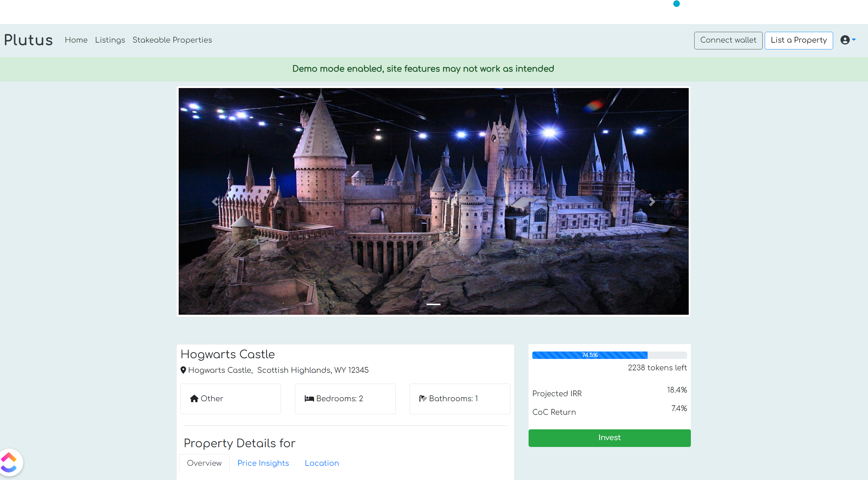Click the next image carousel arrow
868x480 pixels.
(652, 202)
